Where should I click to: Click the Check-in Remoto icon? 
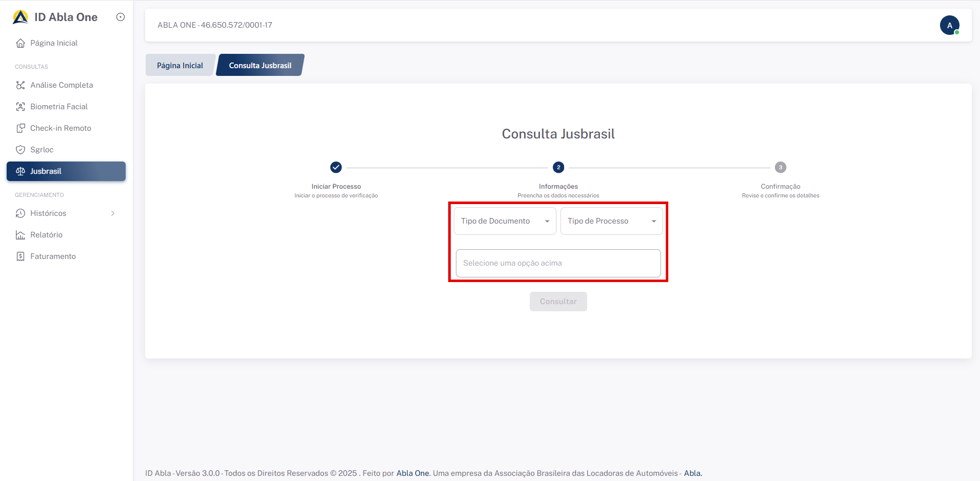21,128
